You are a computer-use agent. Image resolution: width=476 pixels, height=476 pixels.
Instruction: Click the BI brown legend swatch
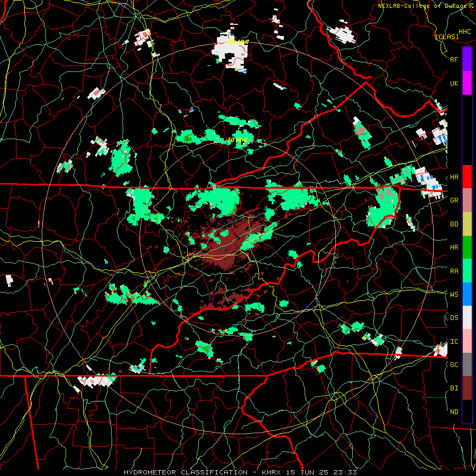click(467, 388)
